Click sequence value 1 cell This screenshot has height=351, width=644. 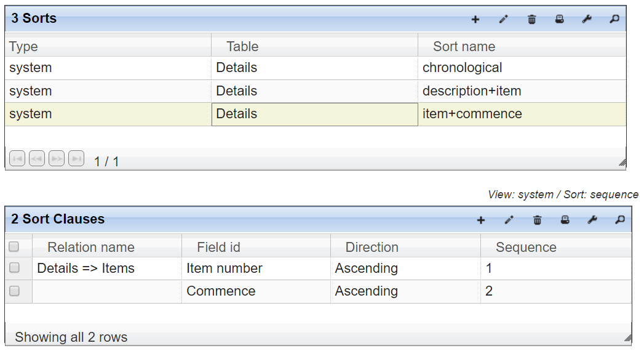[x=556, y=268]
